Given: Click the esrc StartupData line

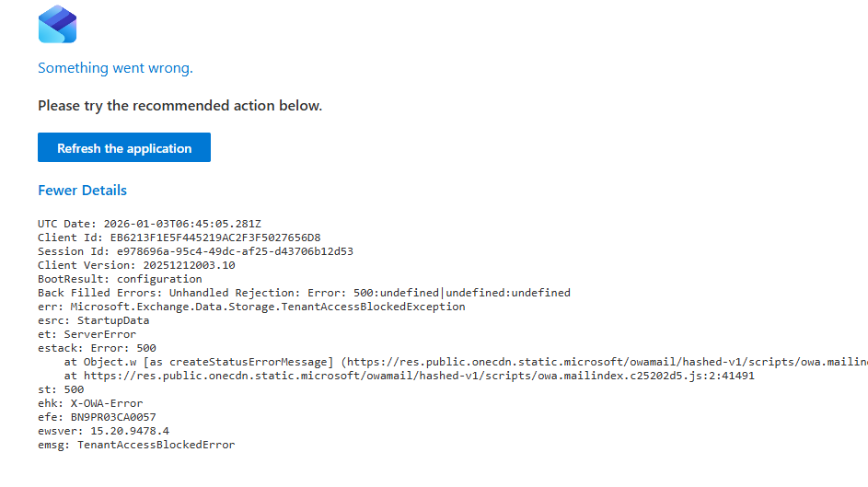Looking at the screenshot, I should (93, 320).
